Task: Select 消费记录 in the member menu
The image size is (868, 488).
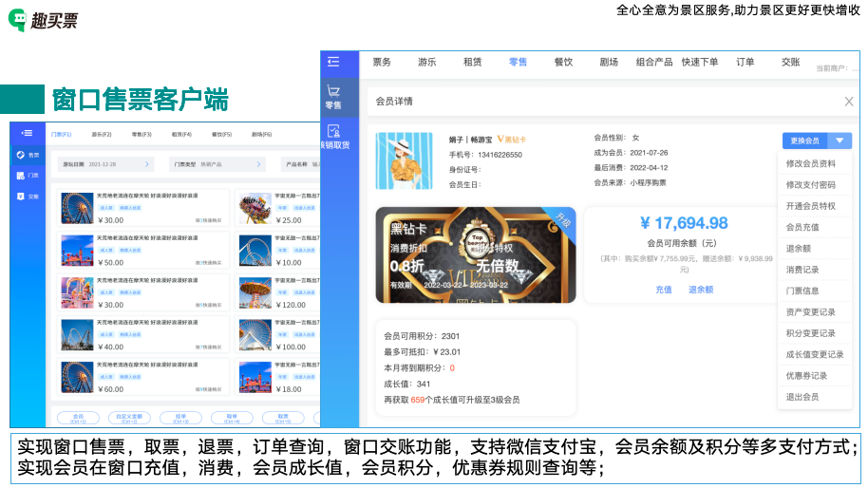Action: 802,270
